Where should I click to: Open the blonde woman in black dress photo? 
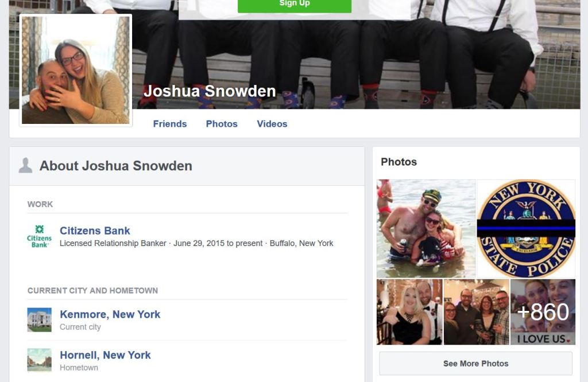point(409,311)
